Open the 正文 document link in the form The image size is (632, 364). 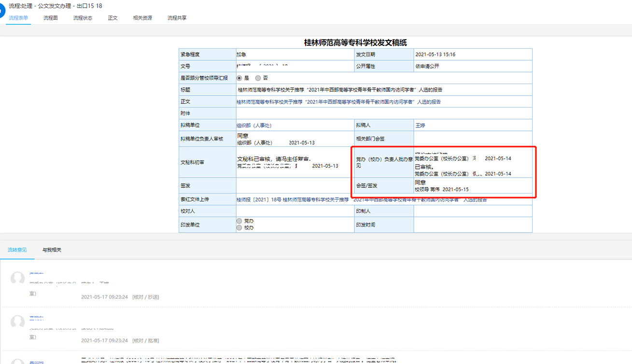338,102
